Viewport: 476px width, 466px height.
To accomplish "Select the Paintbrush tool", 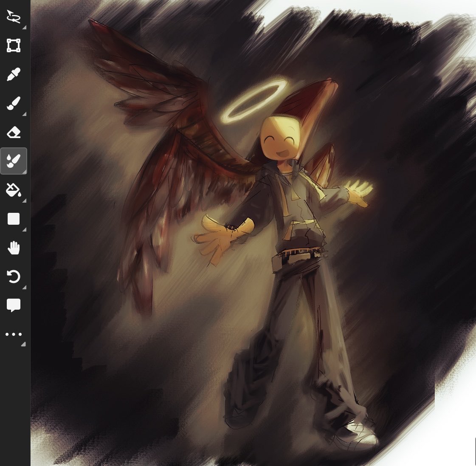I will 14,103.
